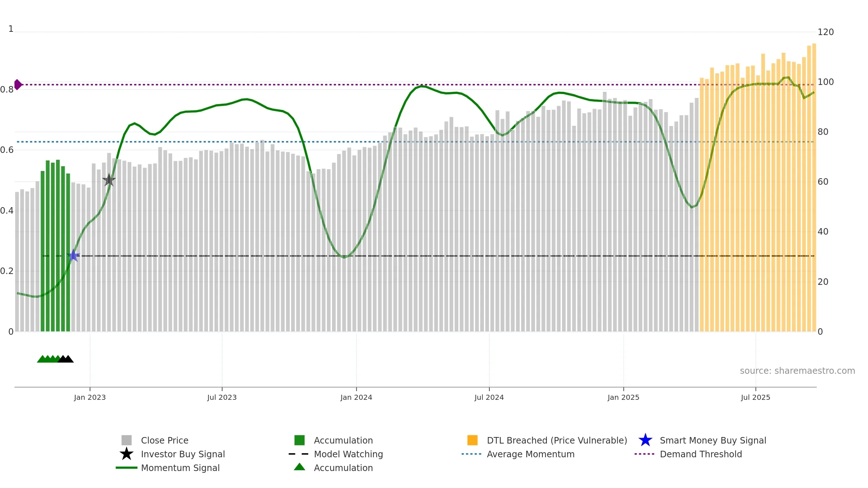Click the source: sharemaestro.com text
The width and height of the screenshot is (868, 488).
click(797, 371)
